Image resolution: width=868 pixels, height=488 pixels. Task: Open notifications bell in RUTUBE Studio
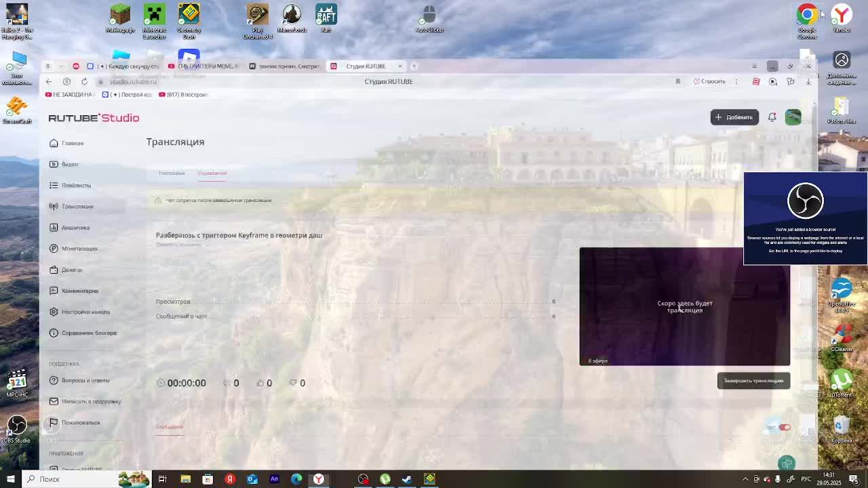pos(772,117)
